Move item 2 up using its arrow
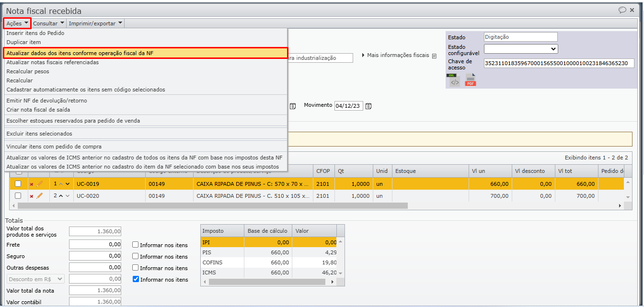This screenshot has width=644, height=307. click(61, 196)
